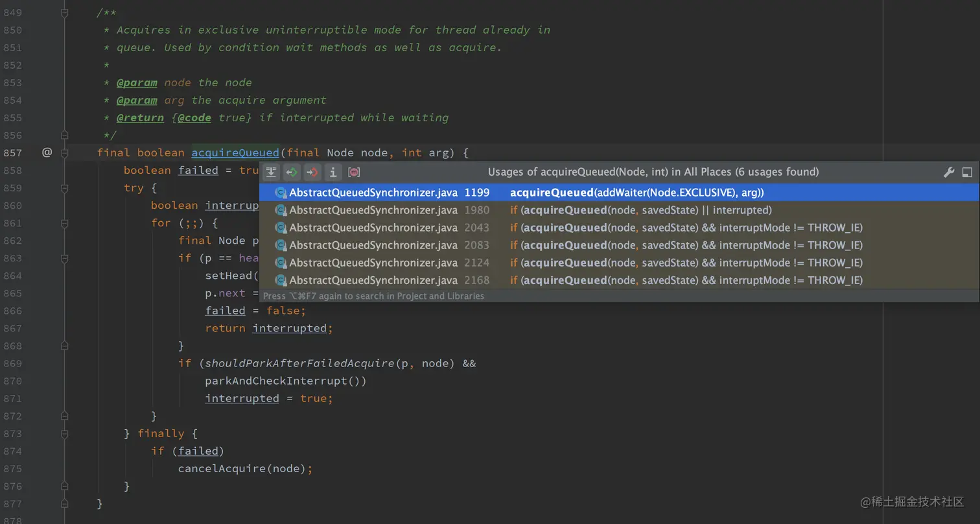The width and height of the screenshot is (980, 524).
Task: Toggle the show write access red arrow icon
Action: [x=312, y=172]
